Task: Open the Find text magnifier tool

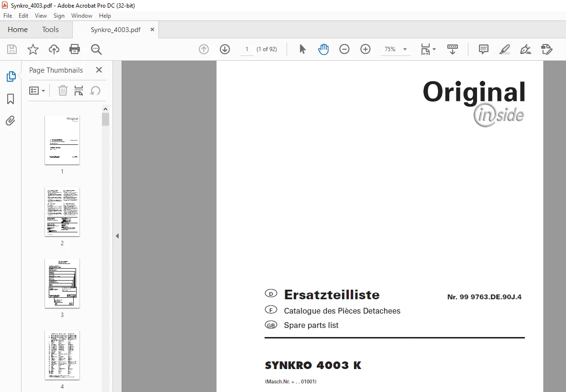Action: [96, 49]
